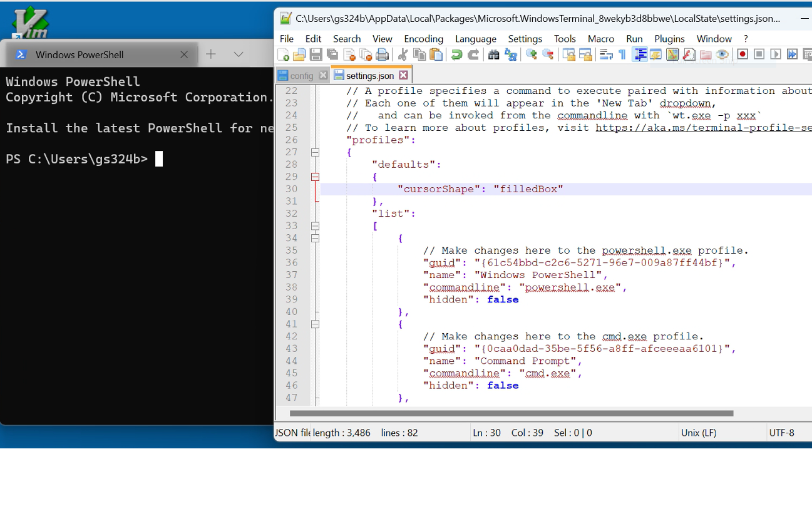Image resolution: width=812 pixels, height=526 pixels.
Task: Open the Search menu
Action: point(347,39)
